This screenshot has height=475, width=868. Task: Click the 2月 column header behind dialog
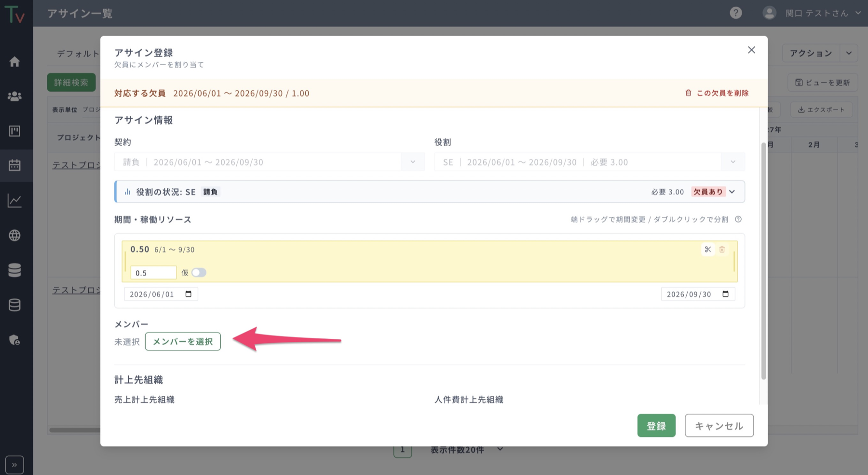pyautogui.click(x=814, y=145)
